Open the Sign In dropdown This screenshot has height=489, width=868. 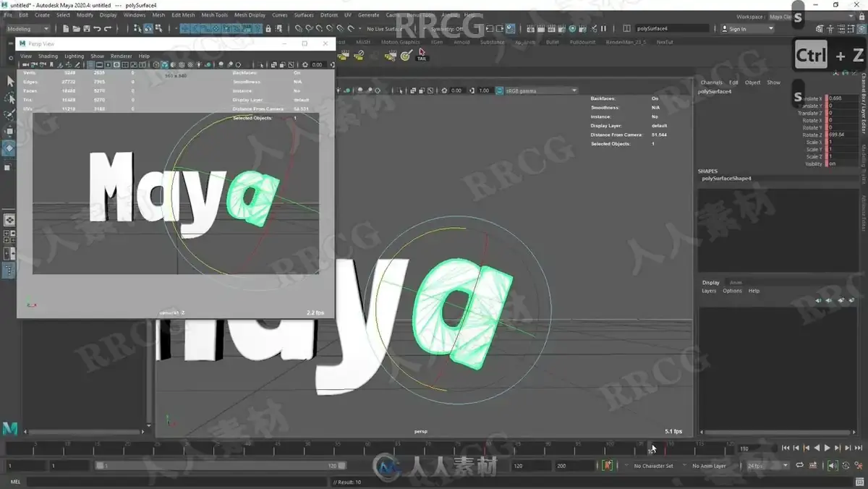click(x=747, y=29)
